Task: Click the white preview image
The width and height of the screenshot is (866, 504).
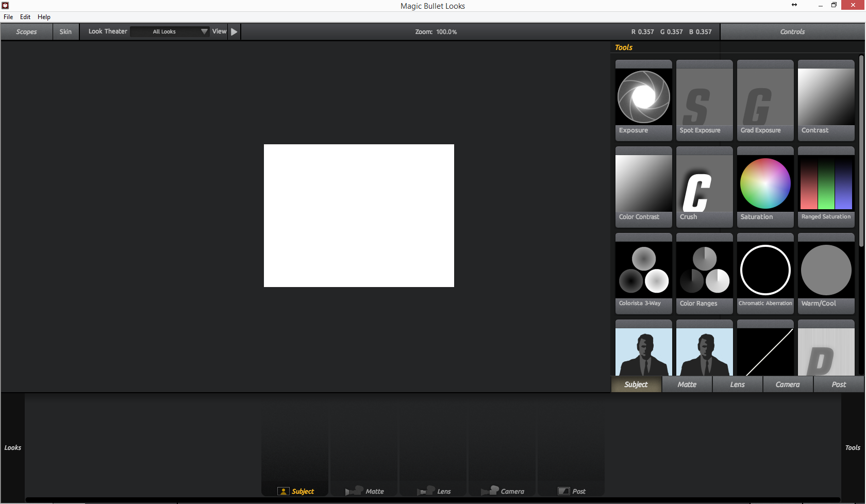Action: click(x=359, y=215)
